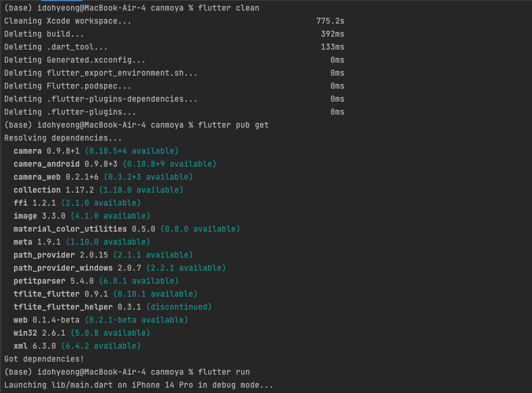The height and width of the screenshot is (393, 532).
Task: Click '(0.3.2+3 available)' version note
Action: [148, 177]
